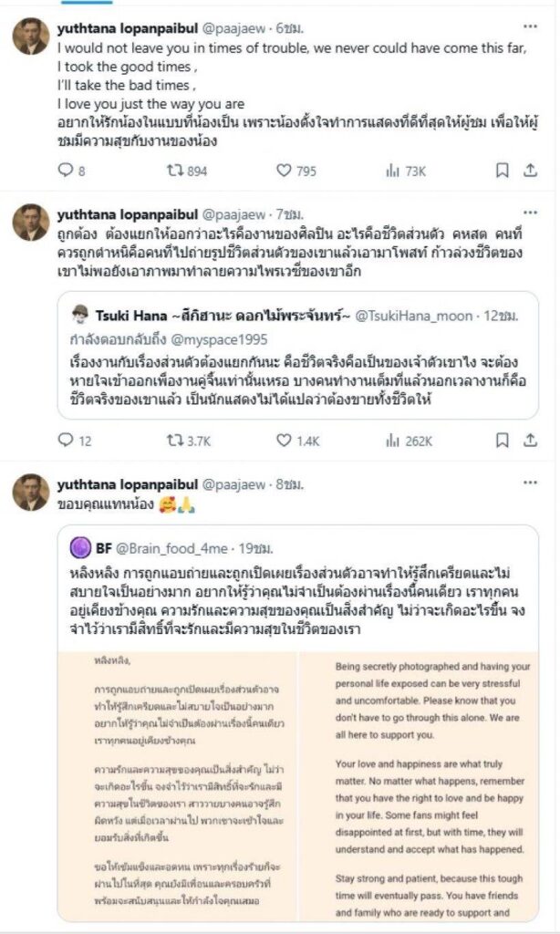Viewport: 560px width, 934px height.
Task: View analytics for the 73K views tweet
Action: click(393, 171)
